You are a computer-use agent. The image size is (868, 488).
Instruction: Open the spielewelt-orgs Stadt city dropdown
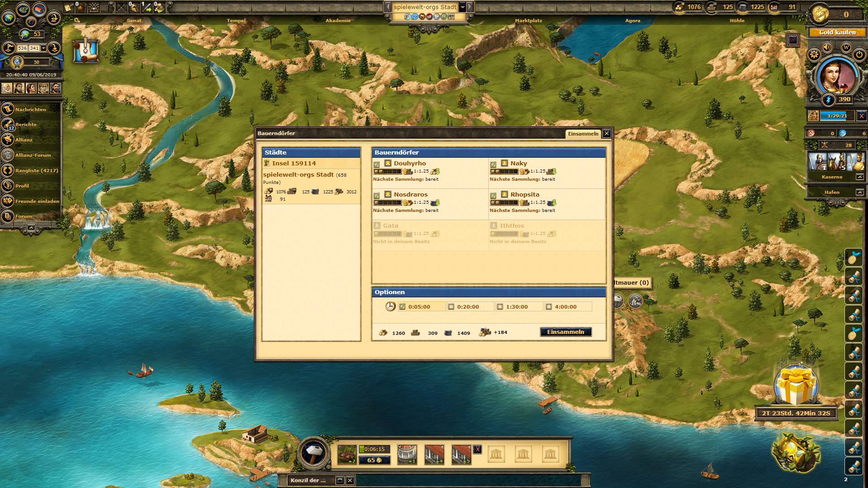click(x=462, y=7)
